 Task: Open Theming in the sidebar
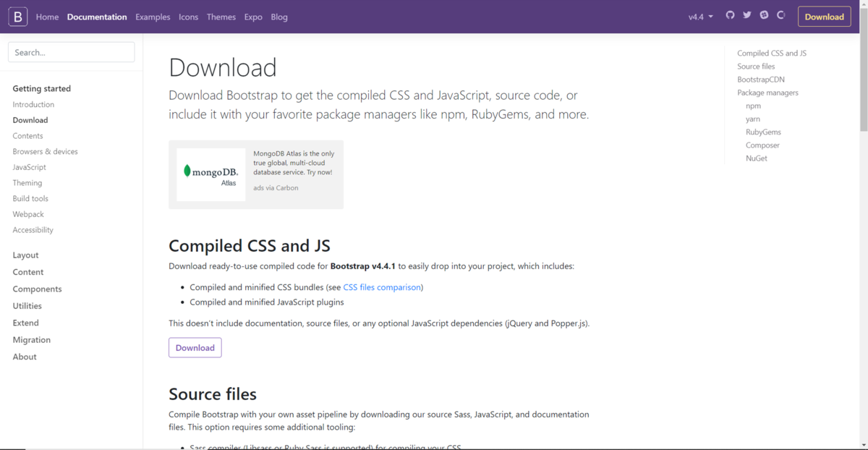click(27, 183)
